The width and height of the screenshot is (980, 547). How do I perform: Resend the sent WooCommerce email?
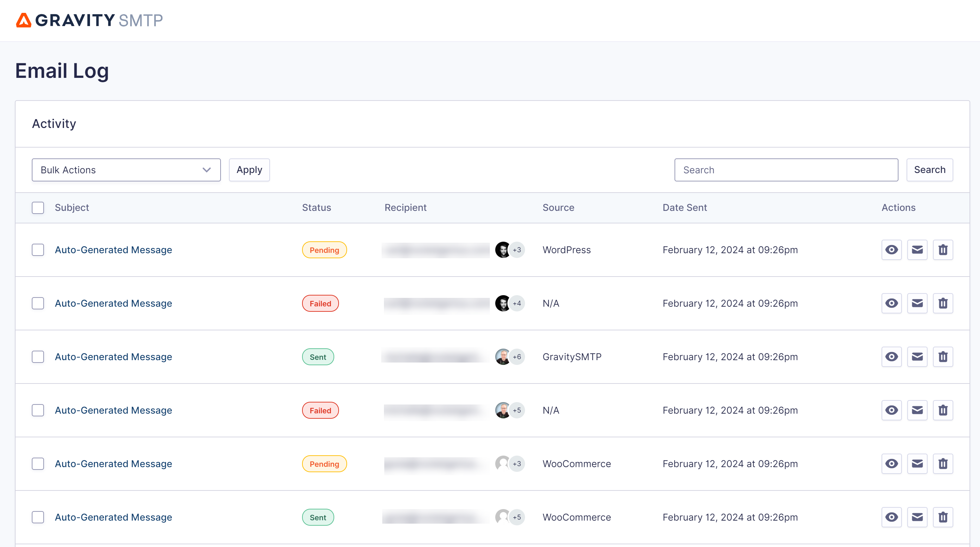[917, 517]
